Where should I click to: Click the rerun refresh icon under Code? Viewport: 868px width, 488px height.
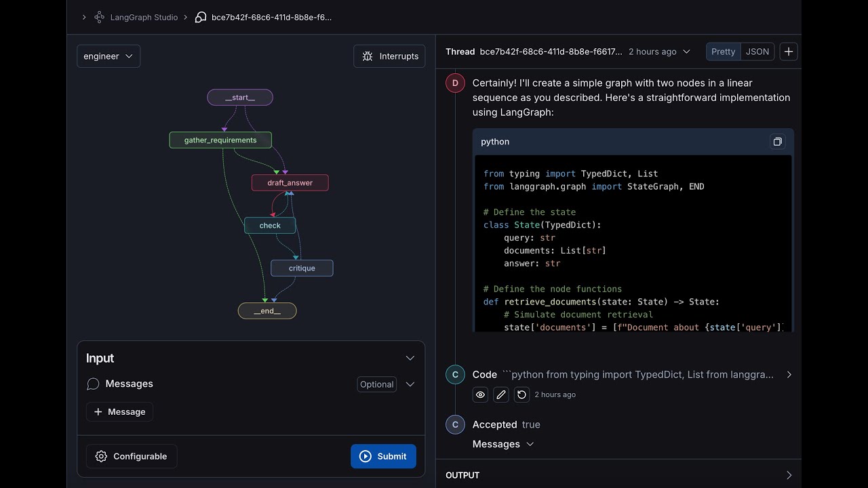coord(521,394)
